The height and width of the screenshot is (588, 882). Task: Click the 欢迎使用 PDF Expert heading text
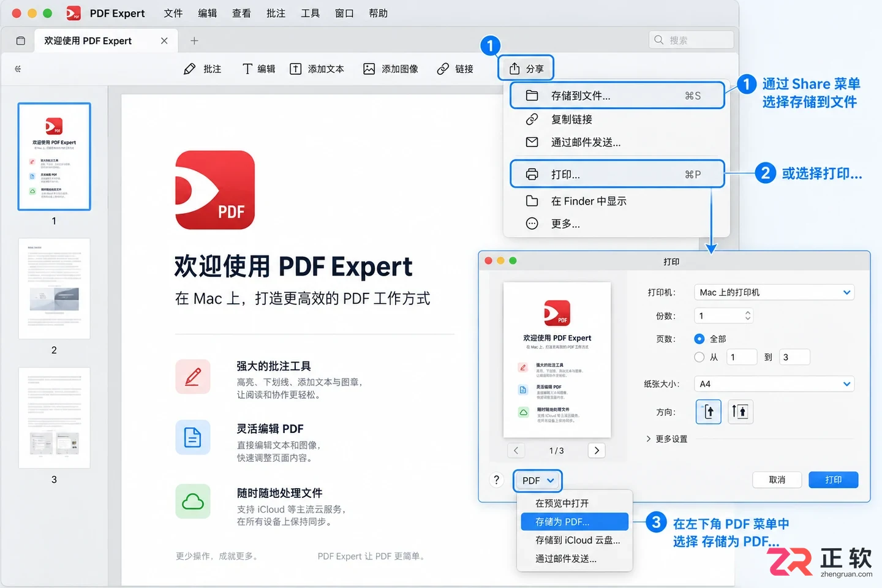coord(293,266)
